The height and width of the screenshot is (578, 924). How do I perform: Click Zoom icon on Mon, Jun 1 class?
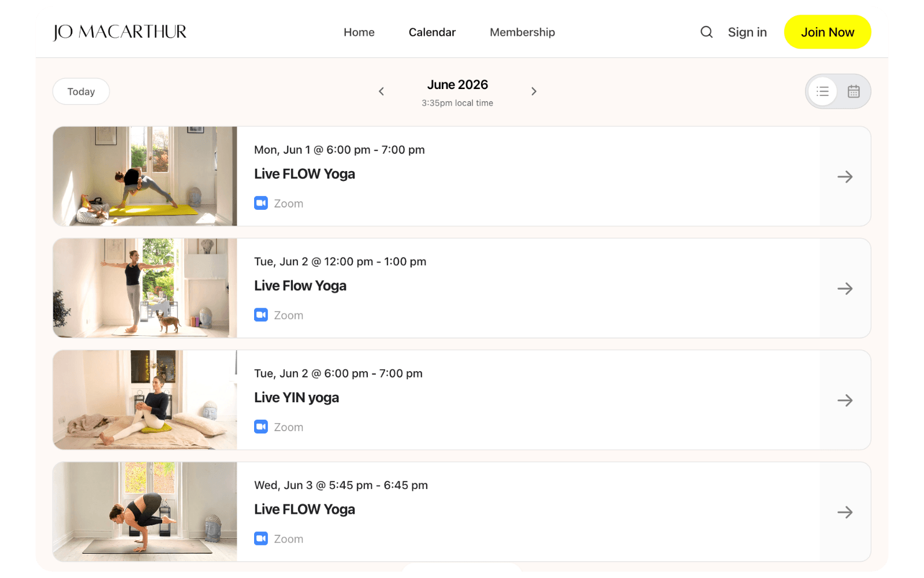pyautogui.click(x=261, y=203)
